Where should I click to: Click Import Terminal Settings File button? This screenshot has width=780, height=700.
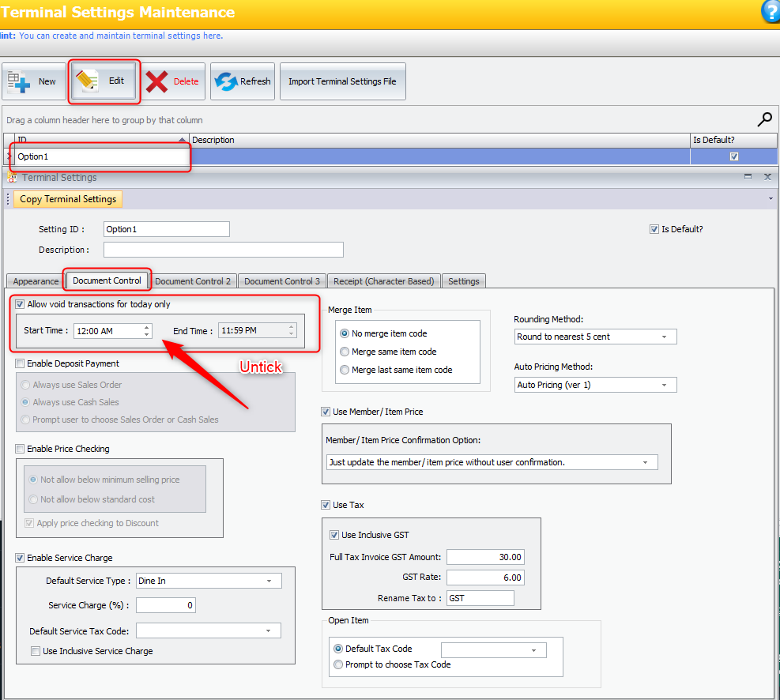tap(342, 81)
